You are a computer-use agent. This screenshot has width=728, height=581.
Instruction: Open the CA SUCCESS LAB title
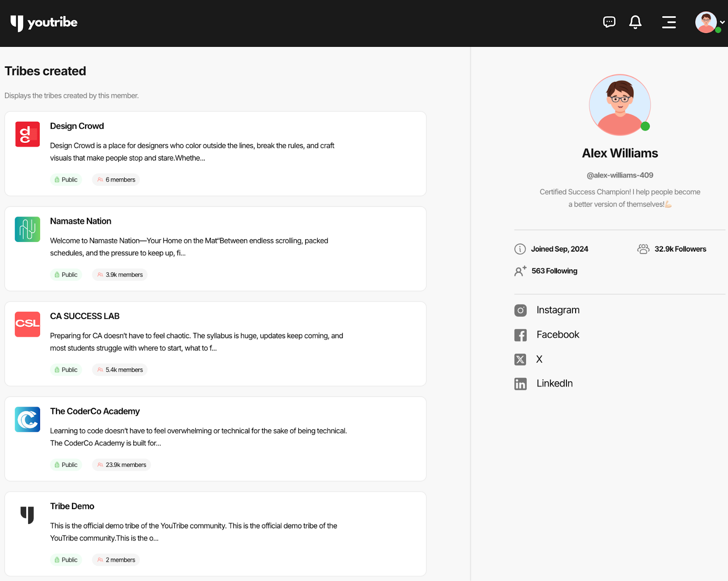85,316
